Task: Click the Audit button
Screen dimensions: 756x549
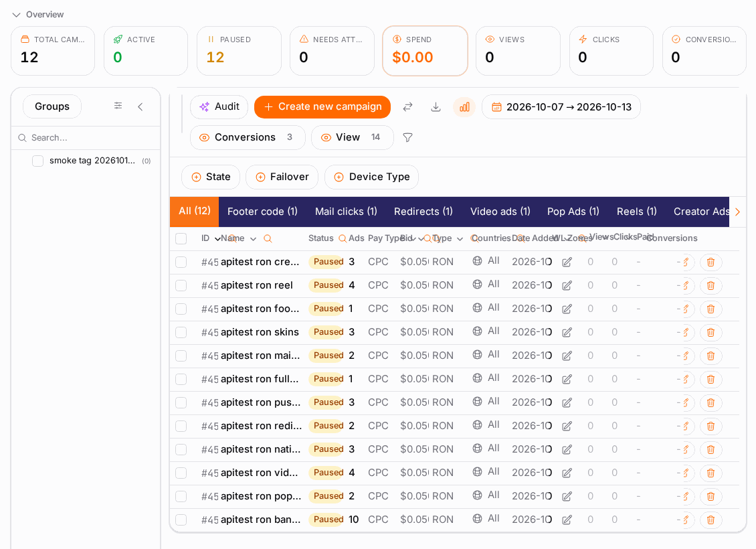Action: point(219,106)
